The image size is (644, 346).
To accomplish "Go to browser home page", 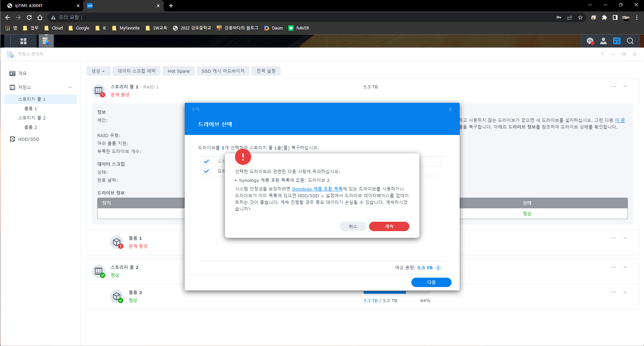I will [40, 17].
